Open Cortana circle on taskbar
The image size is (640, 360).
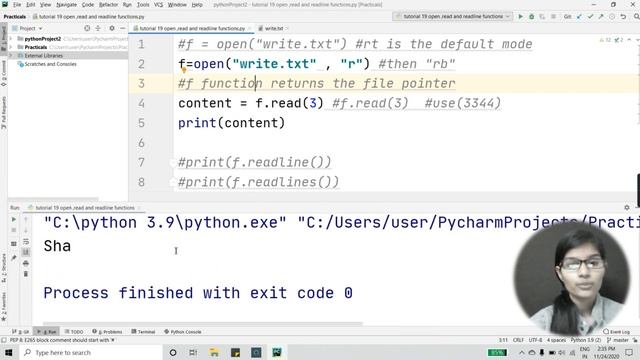coord(173,353)
